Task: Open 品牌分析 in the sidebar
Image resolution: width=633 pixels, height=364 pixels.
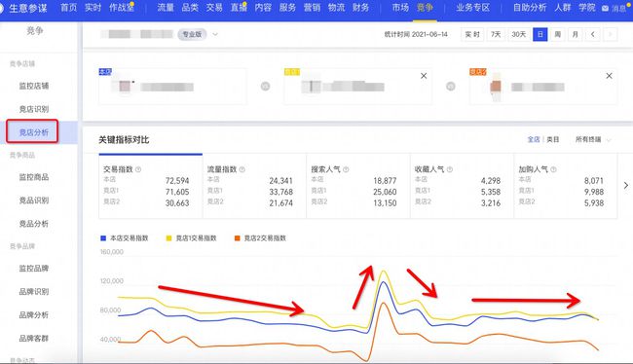Action: click(34, 314)
